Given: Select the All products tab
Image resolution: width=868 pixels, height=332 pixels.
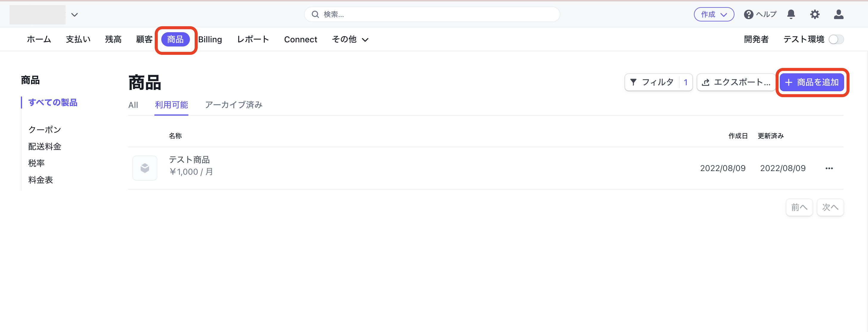Looking at the screenshot, I should [133, 105].
